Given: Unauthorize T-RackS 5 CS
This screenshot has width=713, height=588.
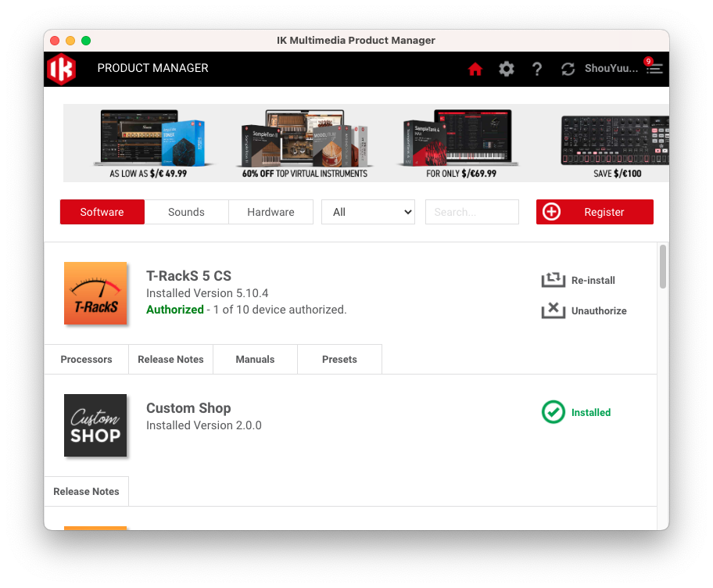Looking at the screenshot, I should point(584,310).
